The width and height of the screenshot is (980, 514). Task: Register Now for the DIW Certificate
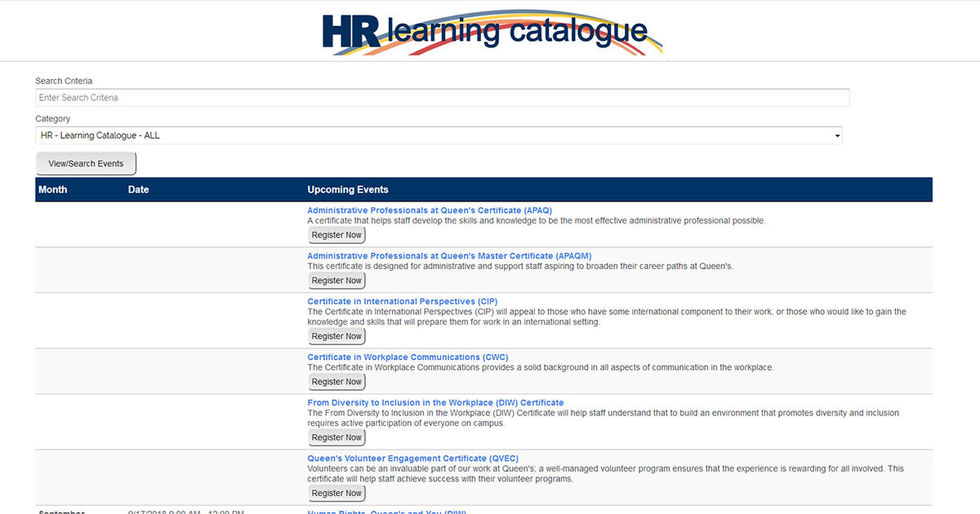click(336, 437)
